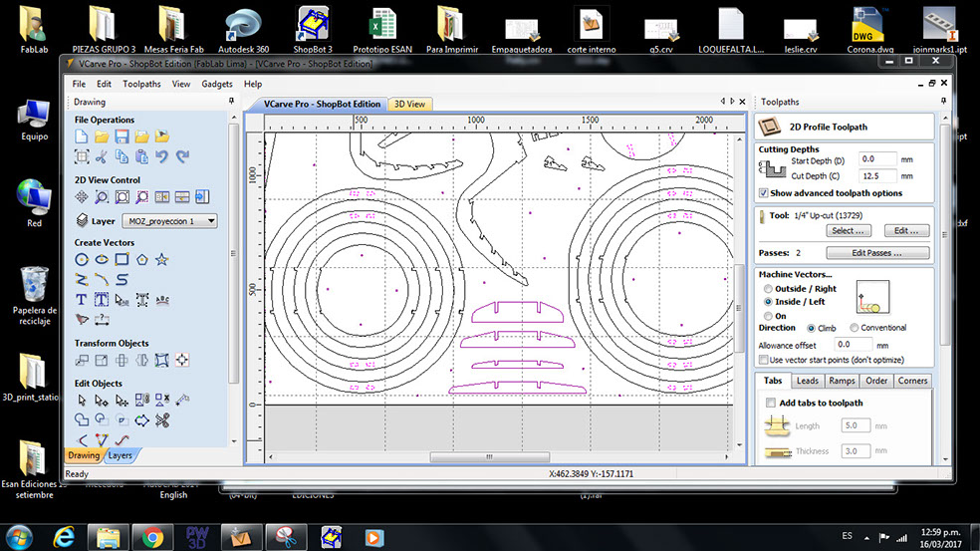Open the Toolpaths menu
Viewport: 980px width, 551px height.
pos(141,85)
